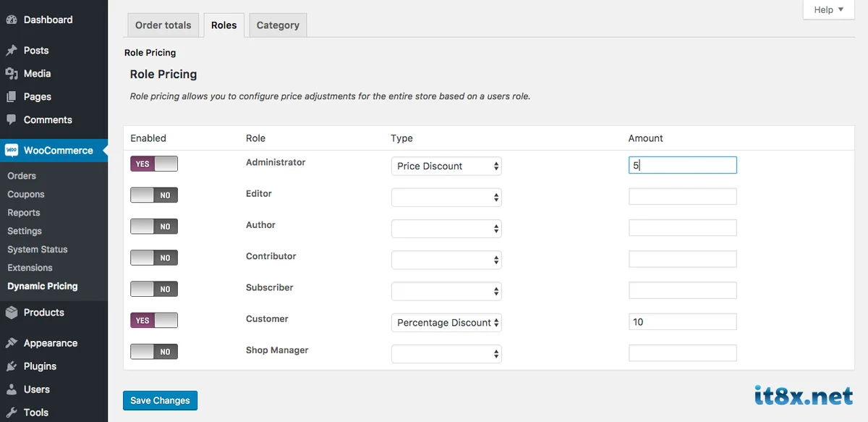Screen dimensions: 868x422
Task: Open the Subscriber type dropdown
Action: (x=446, y=291)
